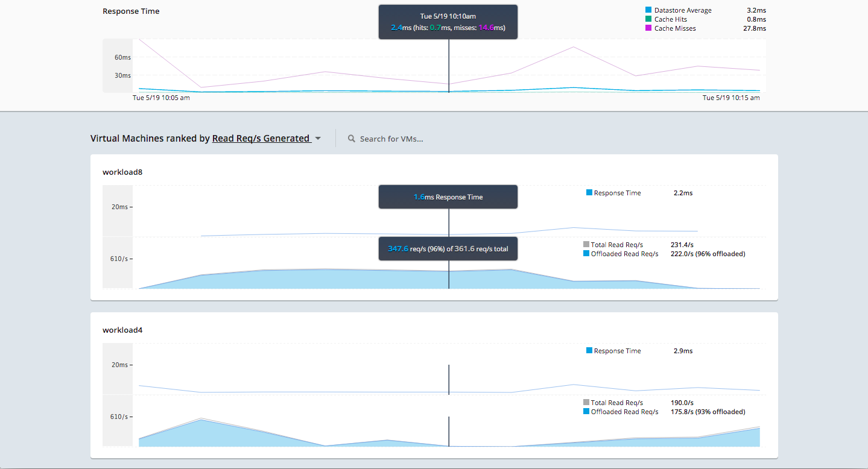
Task: Click the 27.8ms cache misses value
Action: click(x=755, y=28)
